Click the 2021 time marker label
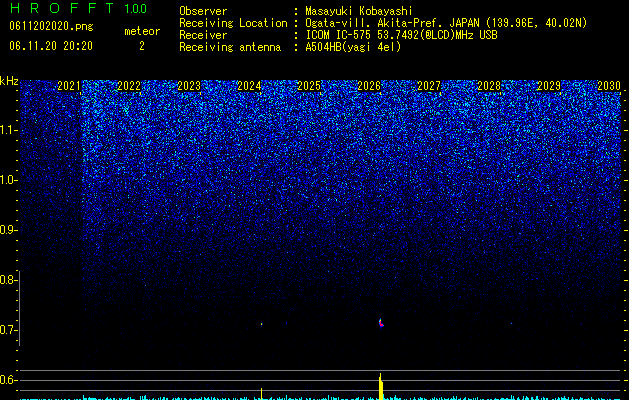This screenshot has height=400, width=629. coord(69,86)
